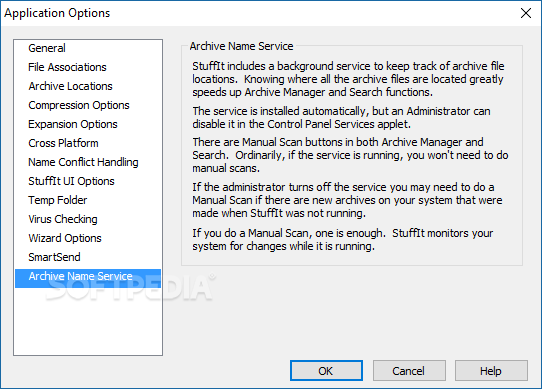Click the 'If the administrator turns off' paragraph

click(x=347, y=200)
